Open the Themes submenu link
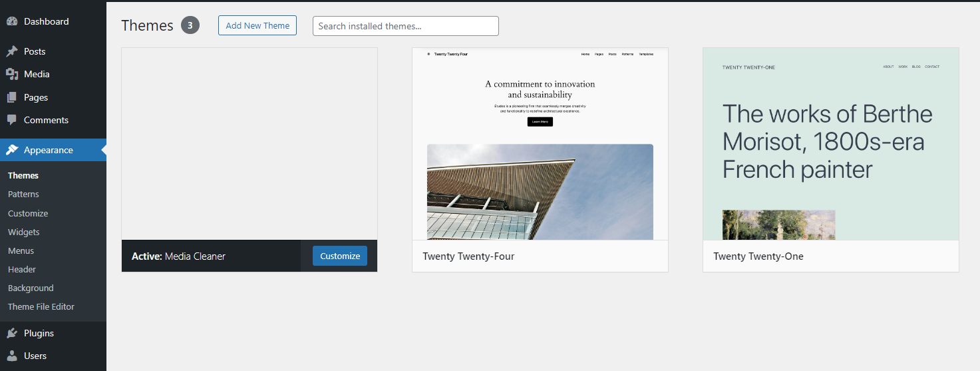 (x=23, y=175)
